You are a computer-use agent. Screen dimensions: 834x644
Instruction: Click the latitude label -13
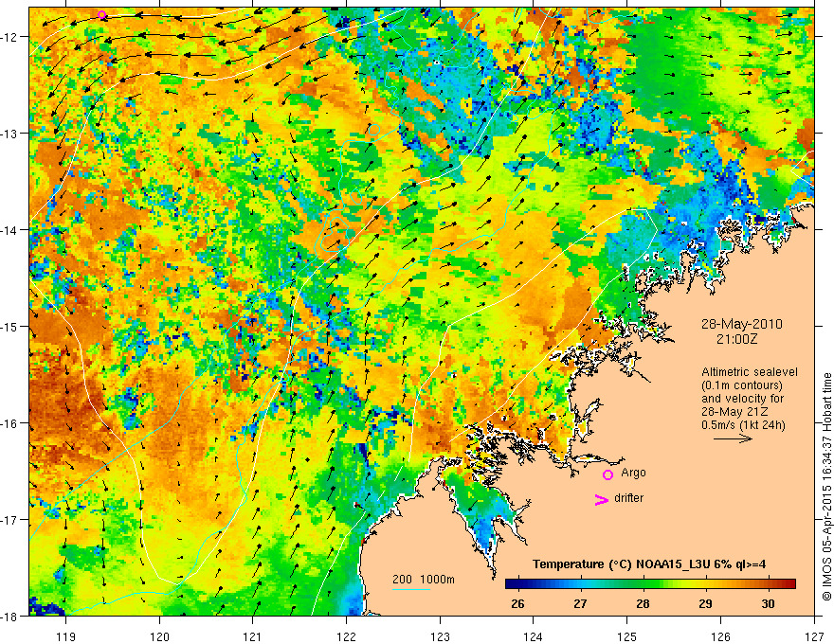[10, 134]
